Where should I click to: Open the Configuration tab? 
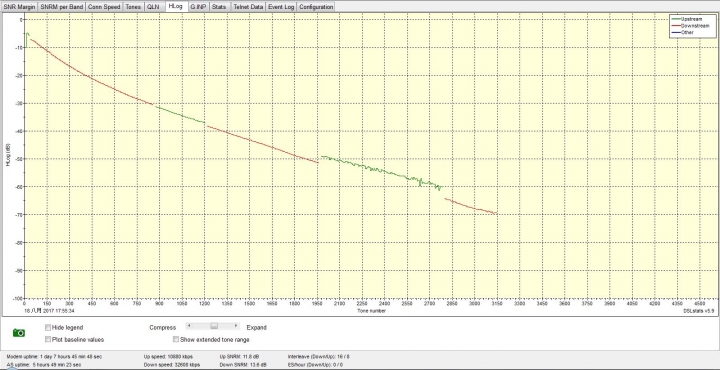pos(316,7)
